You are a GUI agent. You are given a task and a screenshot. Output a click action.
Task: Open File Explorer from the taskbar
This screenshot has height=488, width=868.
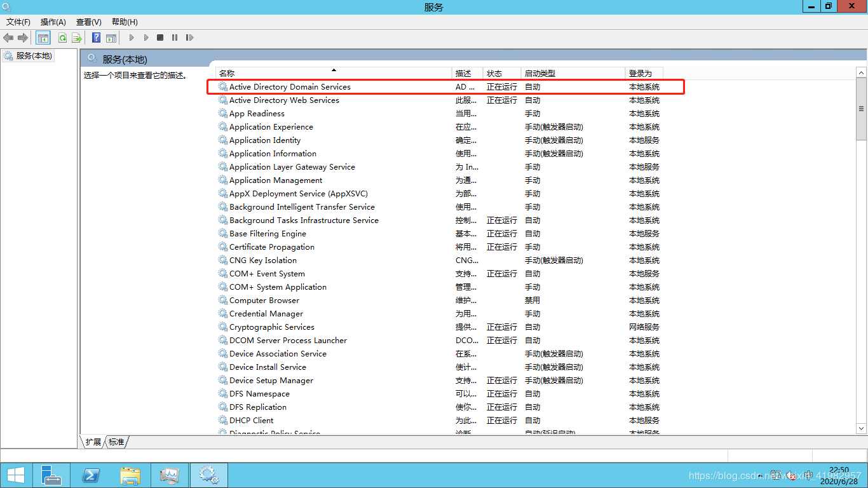(130, 475)
